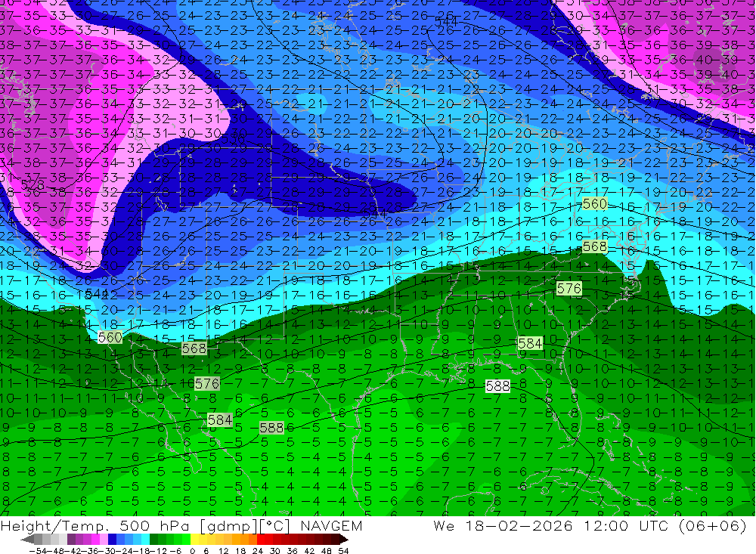The width and height of the screenshot is (756, 554).
Task: Click the left arrow end of the color scale
Action: coord(27,540)
